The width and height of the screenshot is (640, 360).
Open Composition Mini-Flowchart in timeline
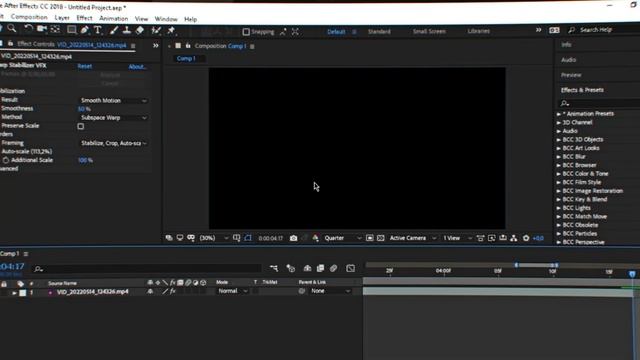pos(274,268)
